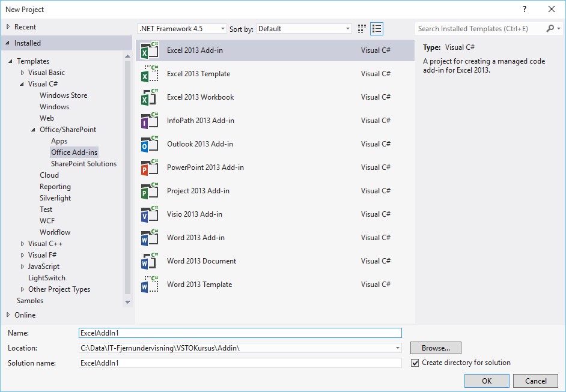Select the Excel 2013 Template icon
This screenshot has width=566, height=392.
pyautogui.click(x=149, y=74)
